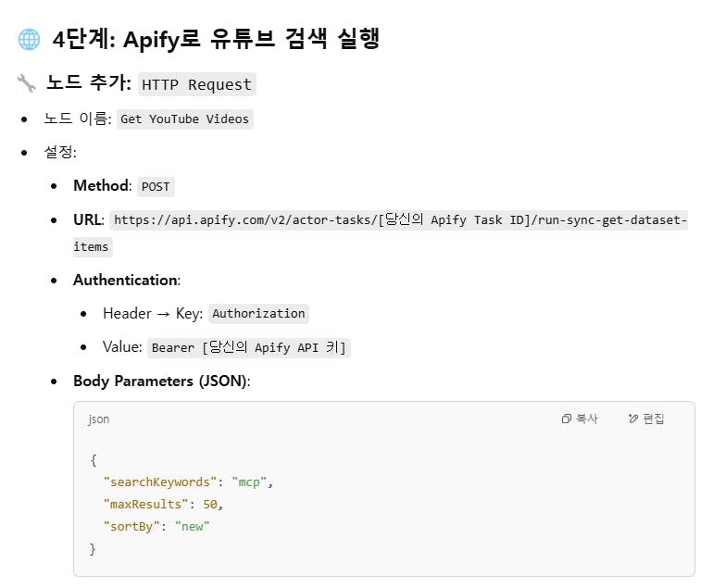The image size is (713, 588).
Task: Select the POST method code chip
Action: pos(156,187)
